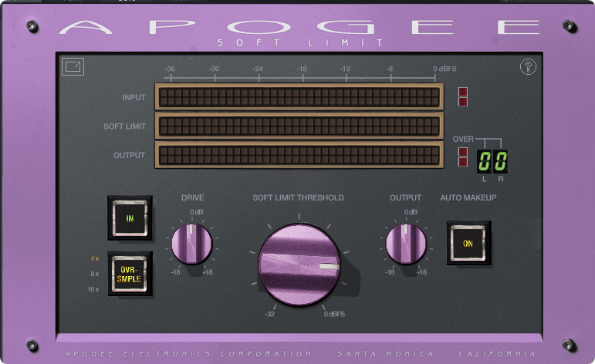Click the 0 dBFS meter scale label
595x364 pixels.
[x=445, y=69]
